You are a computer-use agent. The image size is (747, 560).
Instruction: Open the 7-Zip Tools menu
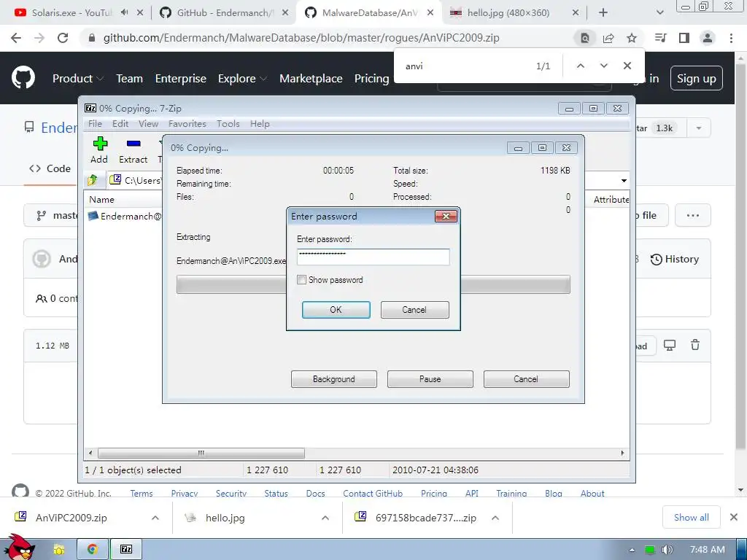pyautogui.click(x=228, y=124)
